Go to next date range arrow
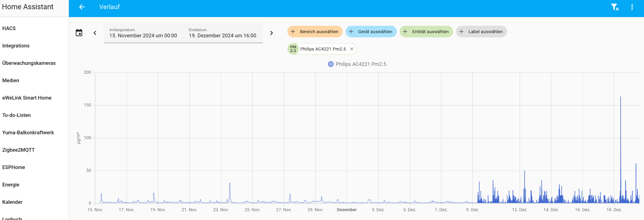This screenshot has height=220, width=644. point(271,33)
